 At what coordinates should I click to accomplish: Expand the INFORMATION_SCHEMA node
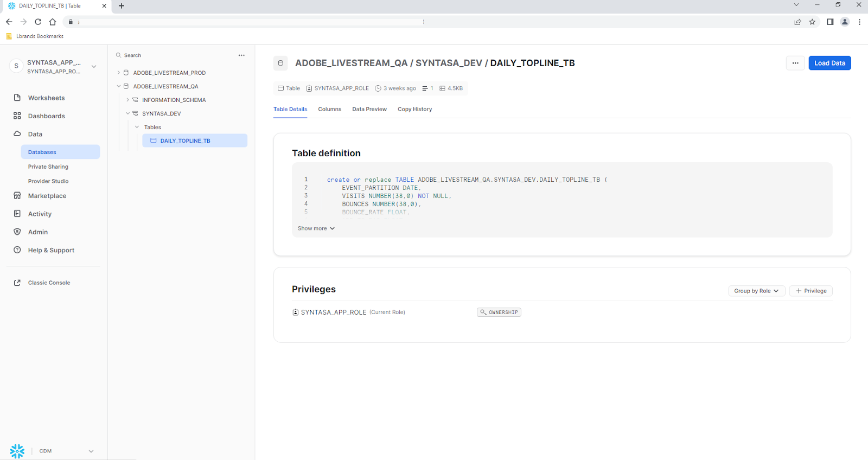click(x=128, y=100)
